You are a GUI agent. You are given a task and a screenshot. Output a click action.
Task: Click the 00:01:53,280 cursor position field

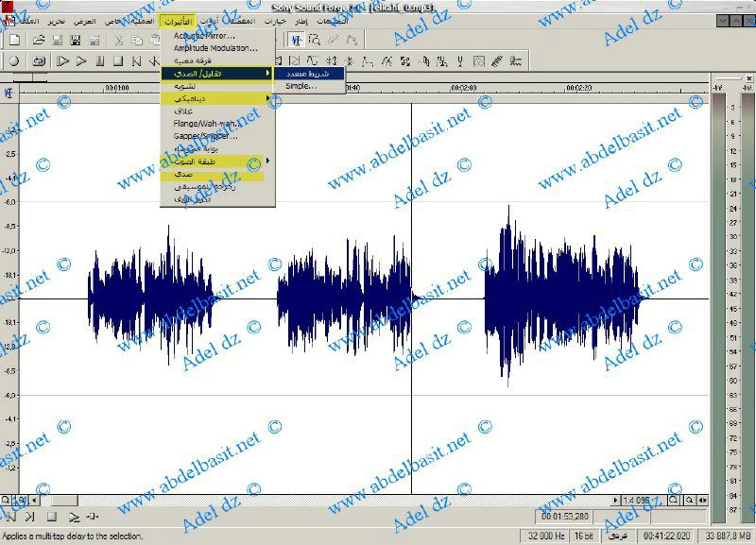564,517
